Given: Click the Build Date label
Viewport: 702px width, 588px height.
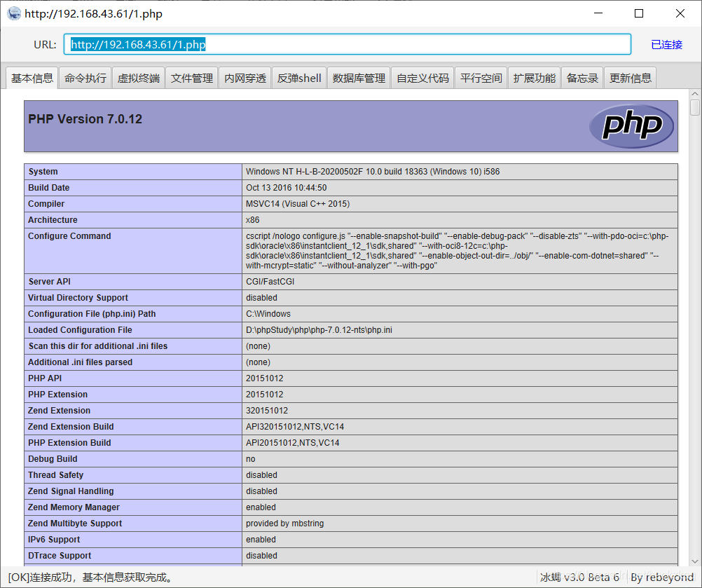Looking at the screenshot, I should [x=49, y=188].
